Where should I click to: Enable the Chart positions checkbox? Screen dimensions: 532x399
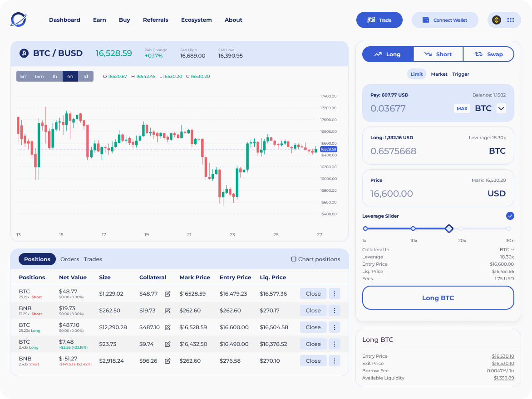(x=294, y=259)
